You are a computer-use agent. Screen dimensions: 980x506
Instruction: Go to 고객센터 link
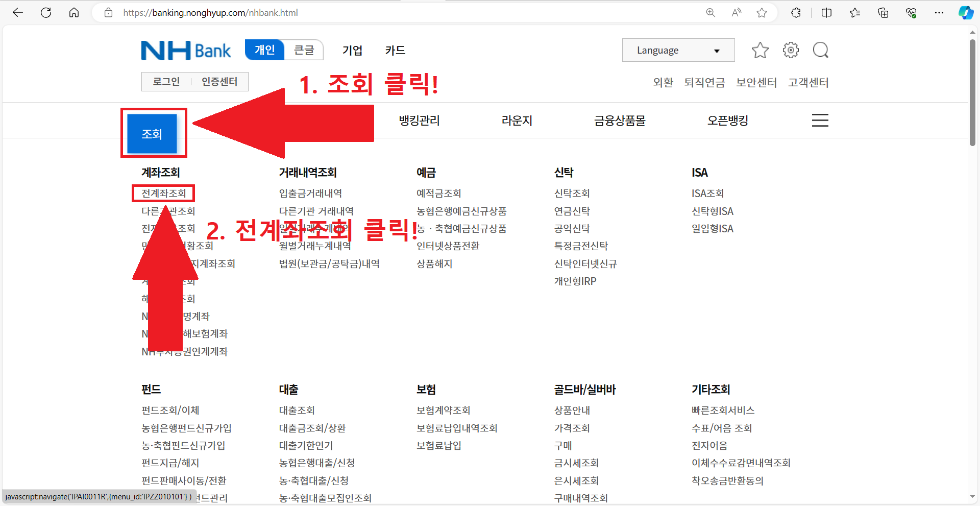click(808, 83)
